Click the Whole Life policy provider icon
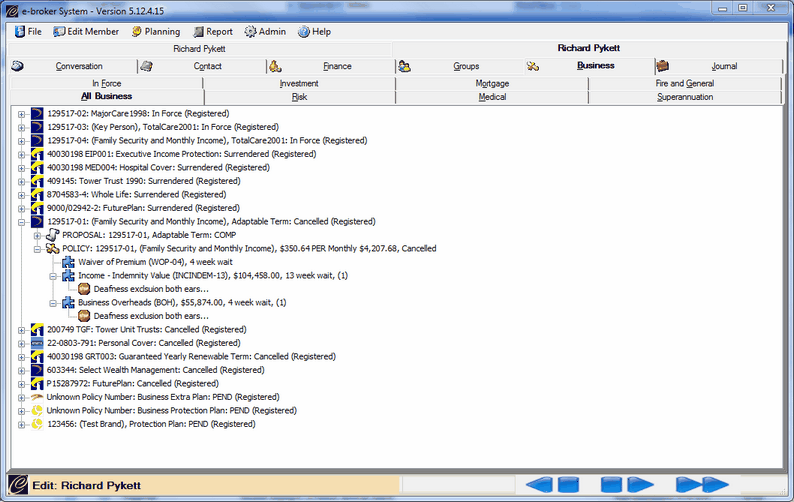Screen dimensions: 794x502 (36, 195)
